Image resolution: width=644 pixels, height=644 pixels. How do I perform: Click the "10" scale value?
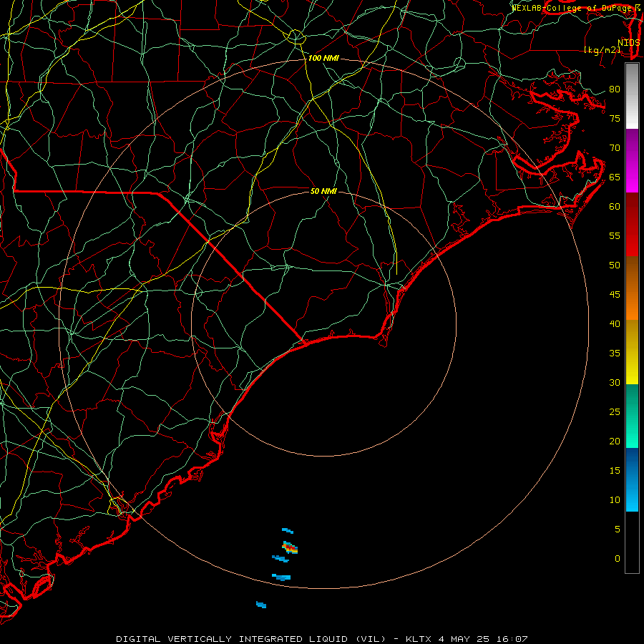615,500
